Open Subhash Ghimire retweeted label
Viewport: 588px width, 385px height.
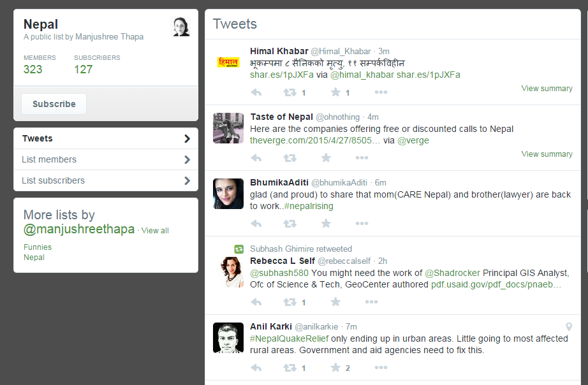click(301, 249)
